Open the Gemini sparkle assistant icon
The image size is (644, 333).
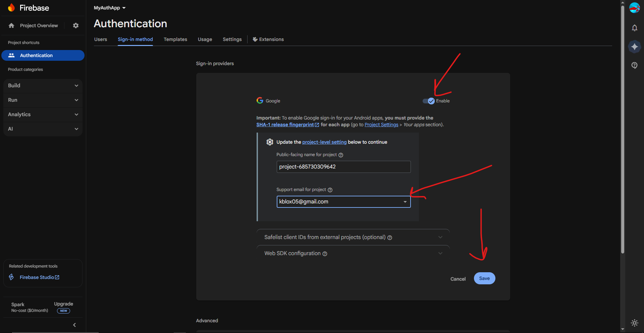[x=634, y=47]
